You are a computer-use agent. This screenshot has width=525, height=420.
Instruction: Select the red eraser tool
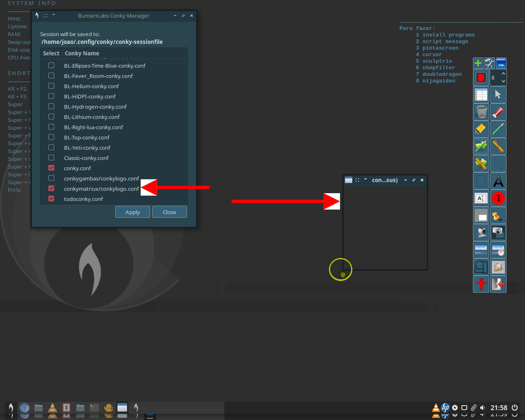pyautogui.click(x=498, y=112)
